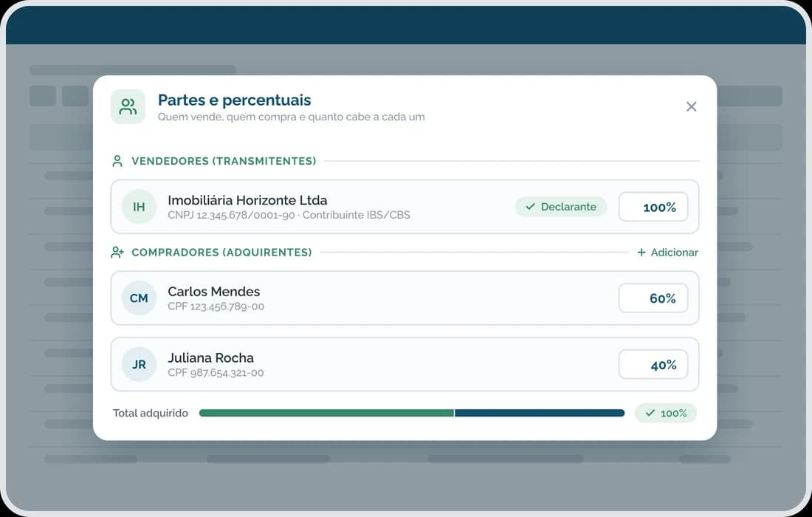Select the Juliana Rocha name
812x517 pixels.
coord(211,358)
